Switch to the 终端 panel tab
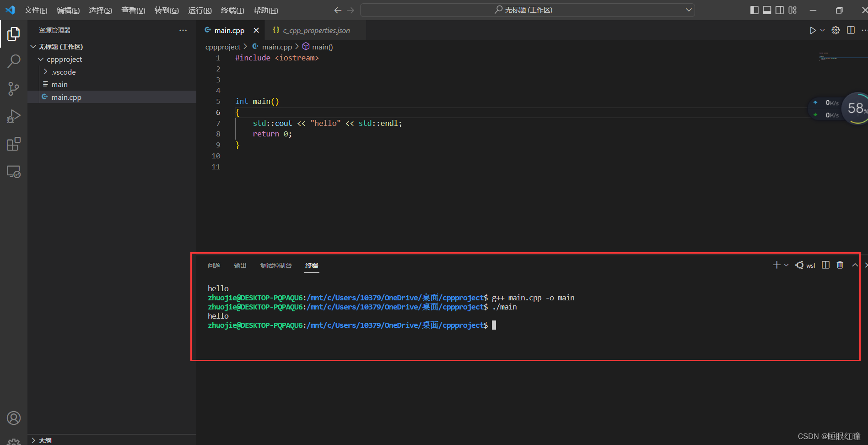 (x=312, y=266)
